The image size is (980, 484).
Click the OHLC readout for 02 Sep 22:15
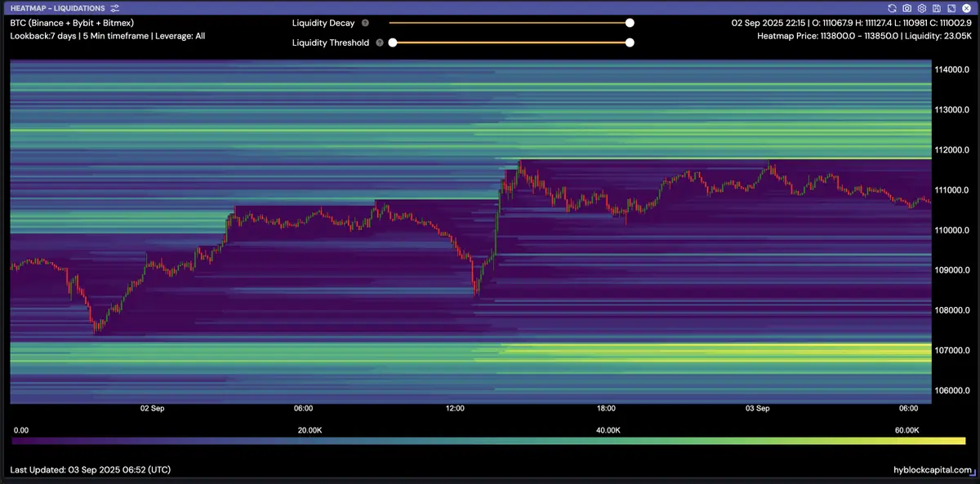pos(851,24)
